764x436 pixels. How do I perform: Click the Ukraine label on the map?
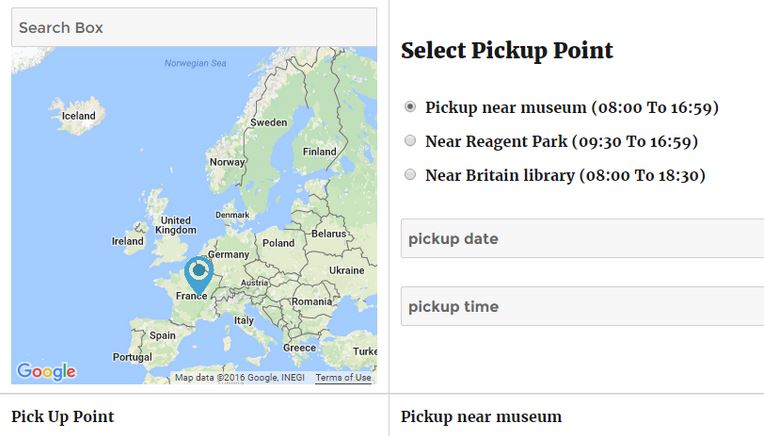(346, 270)
